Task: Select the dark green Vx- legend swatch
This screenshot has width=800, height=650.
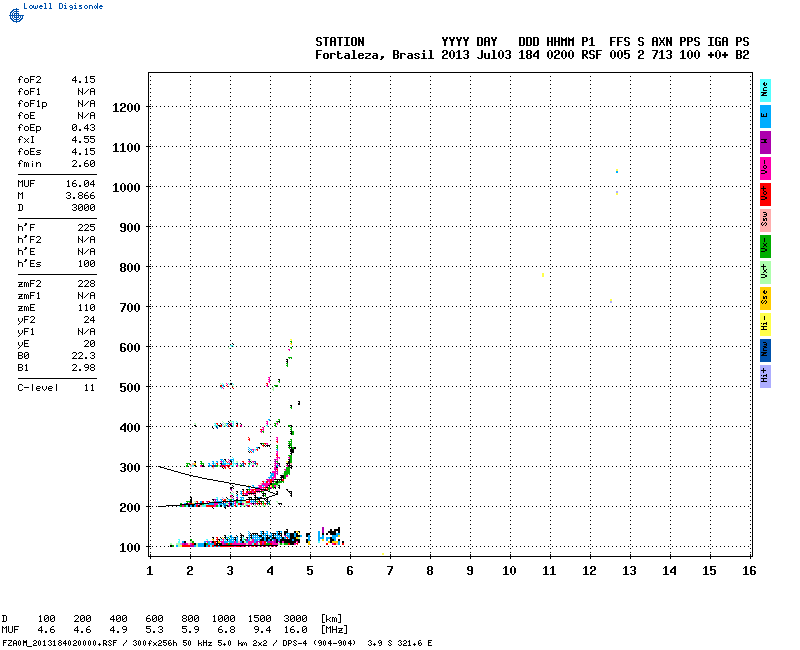Action: [x=765, y=246]
